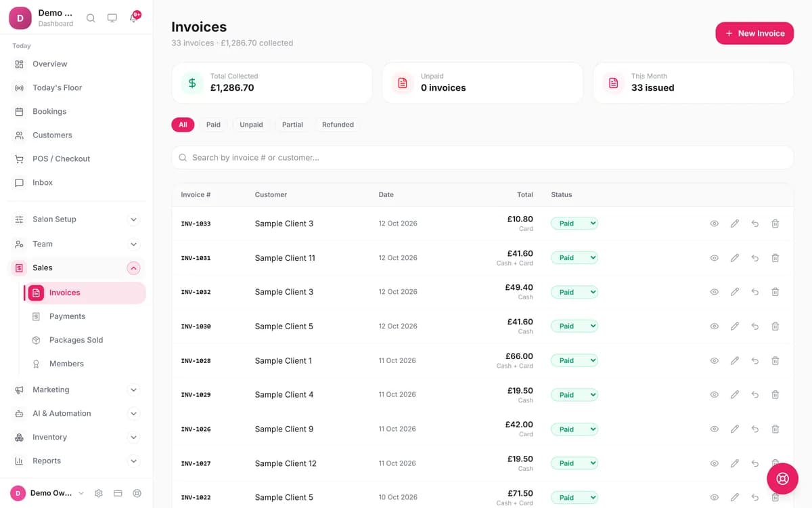Click the refund arrow for INV-1032
This screenshot has height=508, width=812.
[x=755, y=292]
